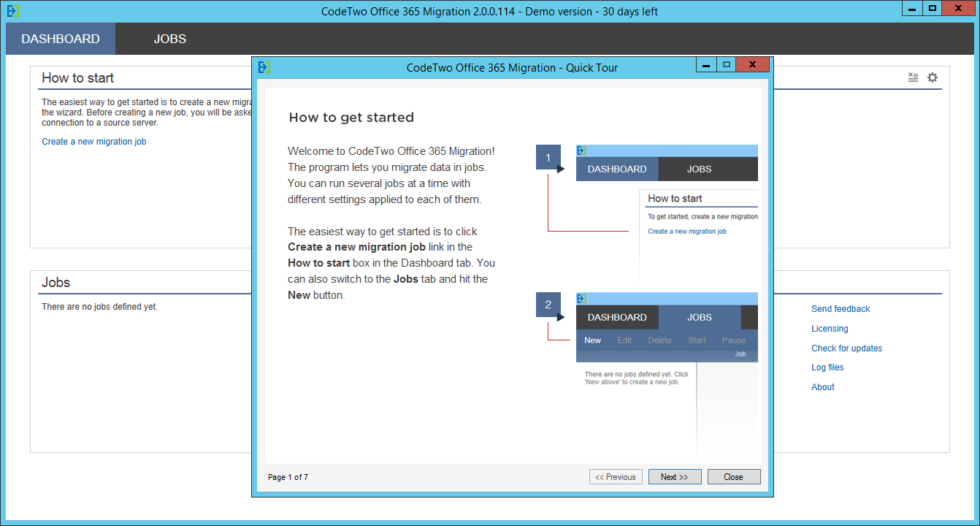Click the 'Jobs' panel heading
Viewport: 980px width, 526px height.
click(x=55, y=283)
